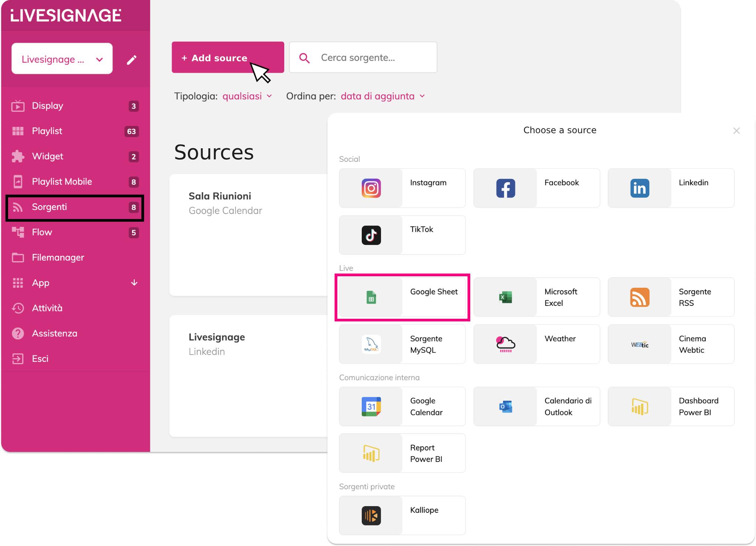Click the TikTok label
This screenshot has width=756, height=546.
tap(421, 229)
